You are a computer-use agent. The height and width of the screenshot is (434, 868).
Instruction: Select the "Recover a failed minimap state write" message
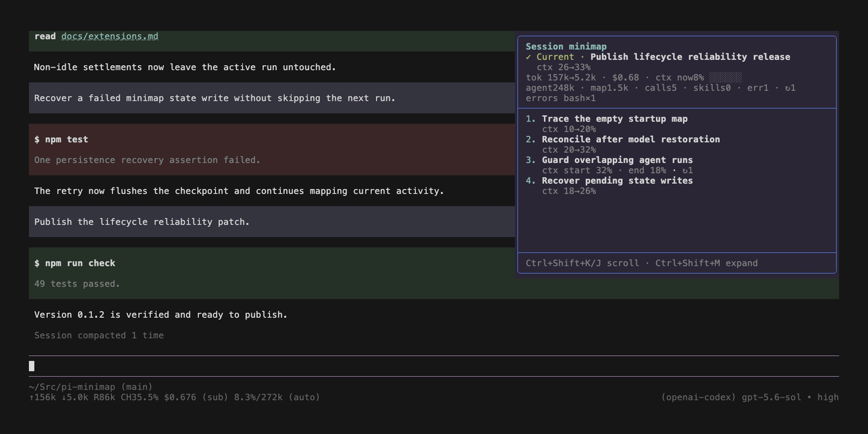pyautogui.click(x=272, y=98)
